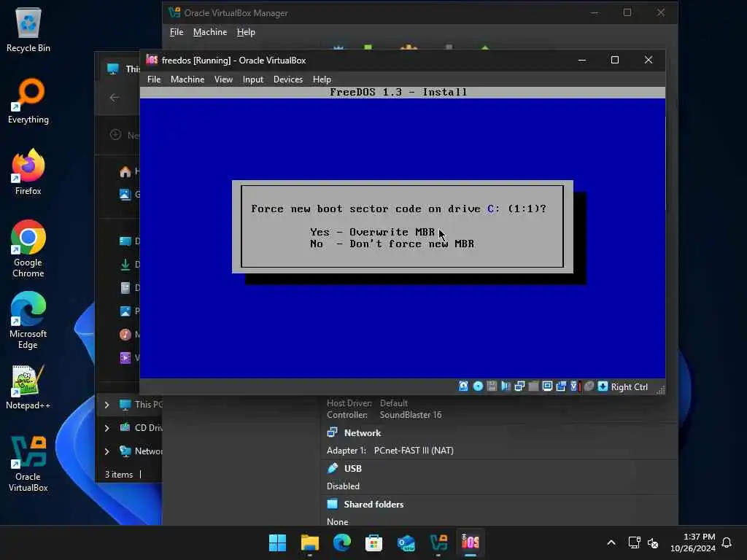Click 3 items status text in File Explorer
Screen dimensions: 747x560
pyautogui.click(x=119, y=475)
